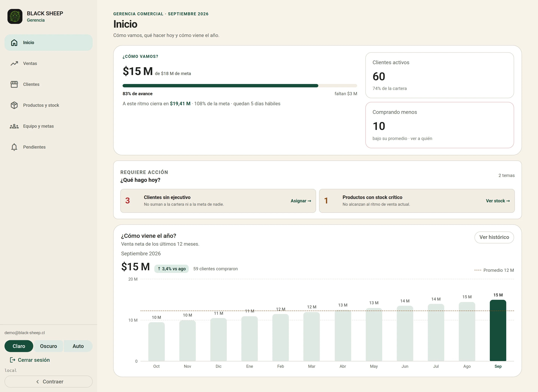Viewport: 538px width, 392px height.
Task: Click the Contraer chevron icon
Action: tap(38, 382)
